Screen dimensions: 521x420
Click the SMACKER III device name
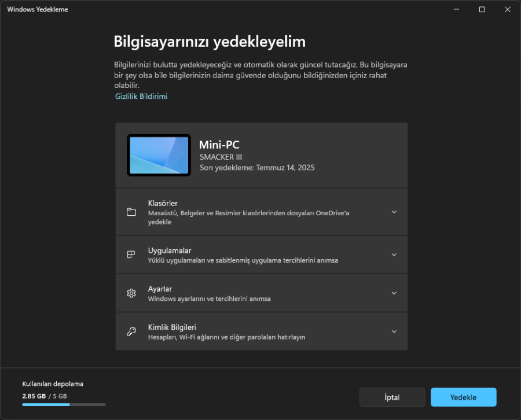click(x=221, y=157)
